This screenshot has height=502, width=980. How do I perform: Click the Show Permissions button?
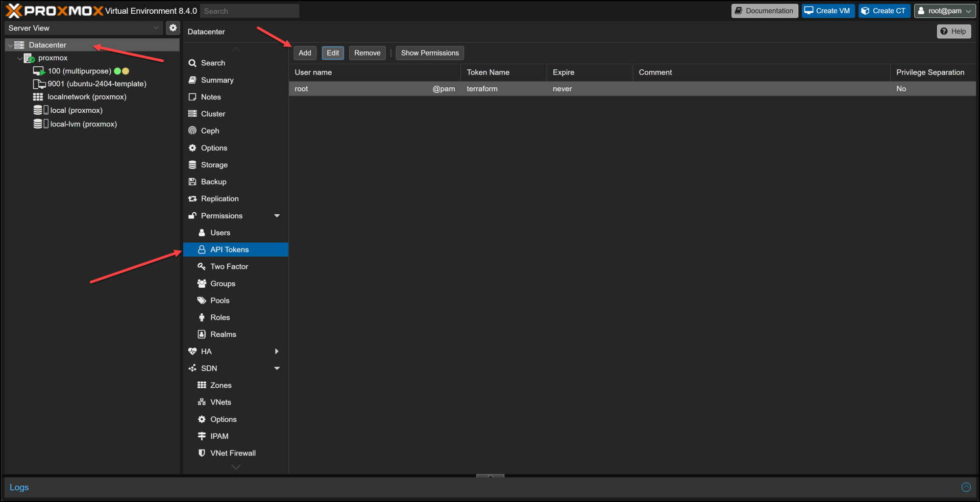click(429, 53)
